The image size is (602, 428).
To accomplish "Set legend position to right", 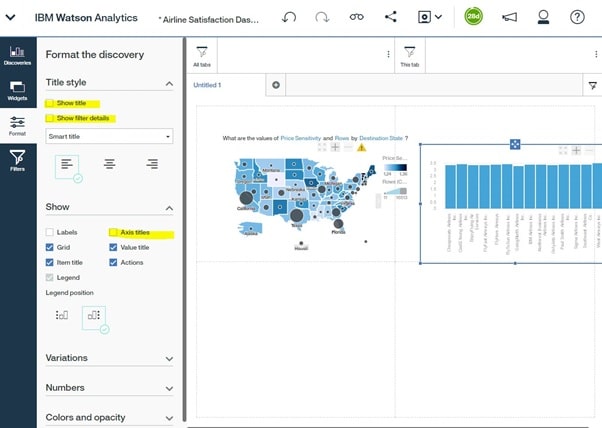I will [x=94, y=317].
